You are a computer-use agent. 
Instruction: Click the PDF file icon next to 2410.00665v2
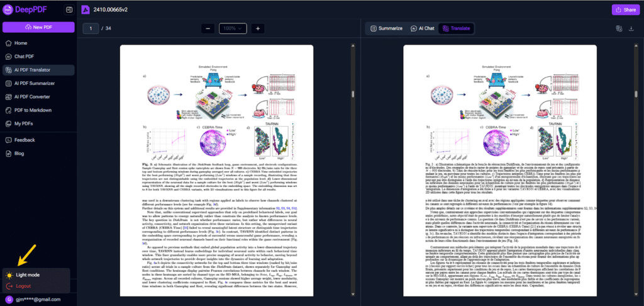pos(85,9)
